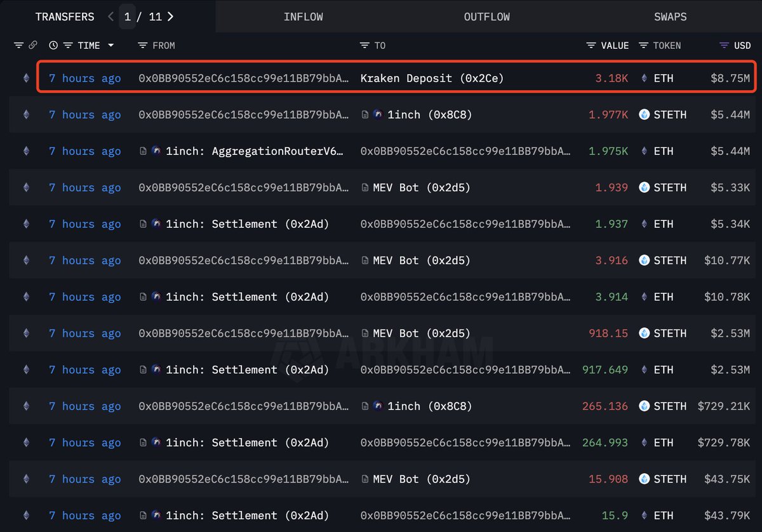Click the Ethereum icon at the second row's left edge
This screenshot has width=762, height=532.
[x=26, y=114]
